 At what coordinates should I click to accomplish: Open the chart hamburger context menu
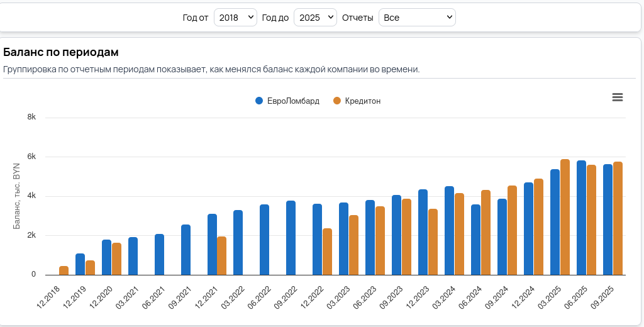tap(617, 97)
